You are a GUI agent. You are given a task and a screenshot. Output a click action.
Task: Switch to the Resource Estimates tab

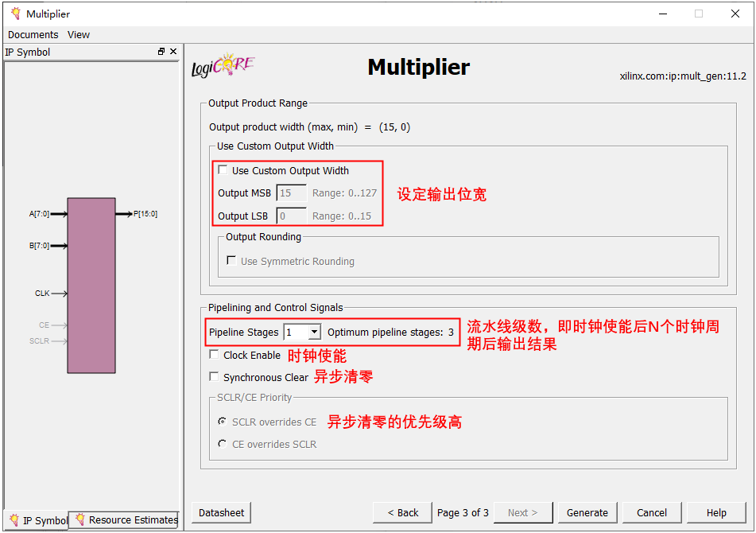[x=126, y=520]
